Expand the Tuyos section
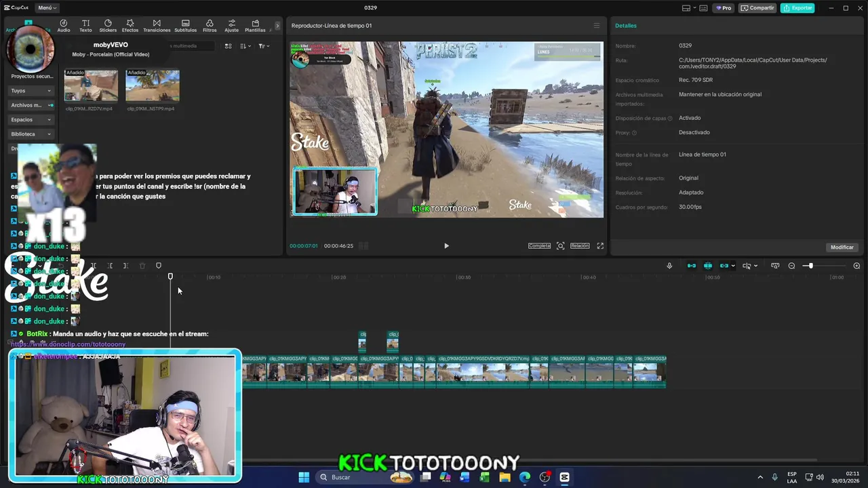The height and width of the screenshot is (488, 868). (x=31, y=90)
